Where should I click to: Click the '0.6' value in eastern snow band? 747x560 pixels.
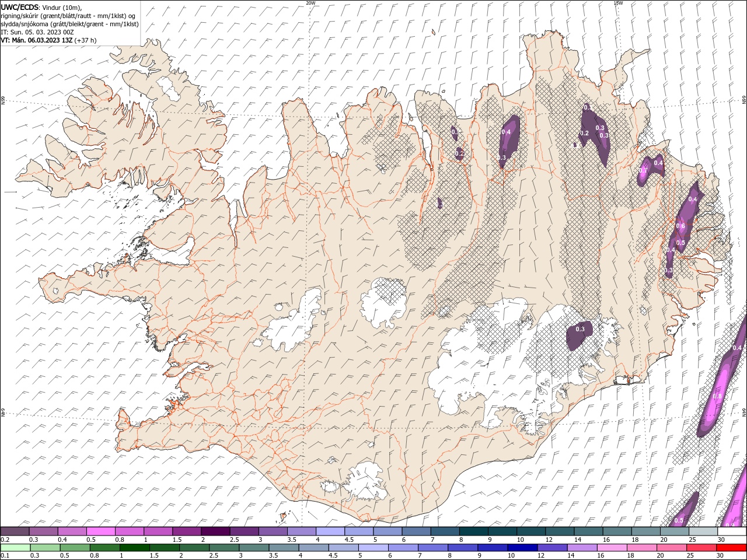(680, 226)
